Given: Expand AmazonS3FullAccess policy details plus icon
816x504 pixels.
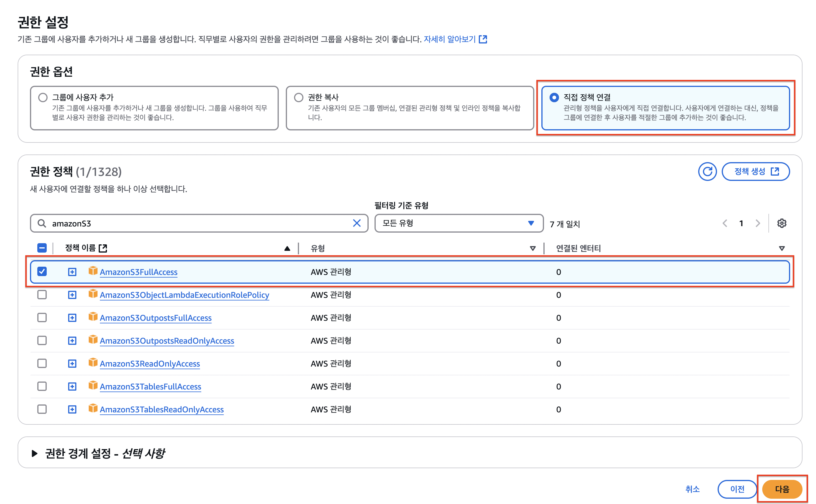Looking at the screenshot, I should [72, 272].
